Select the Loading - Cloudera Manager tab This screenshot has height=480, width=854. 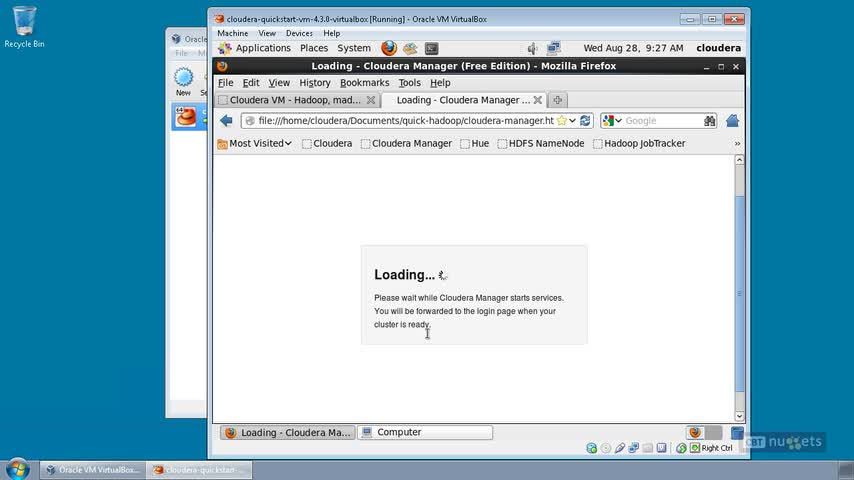(x=463, y=100)
